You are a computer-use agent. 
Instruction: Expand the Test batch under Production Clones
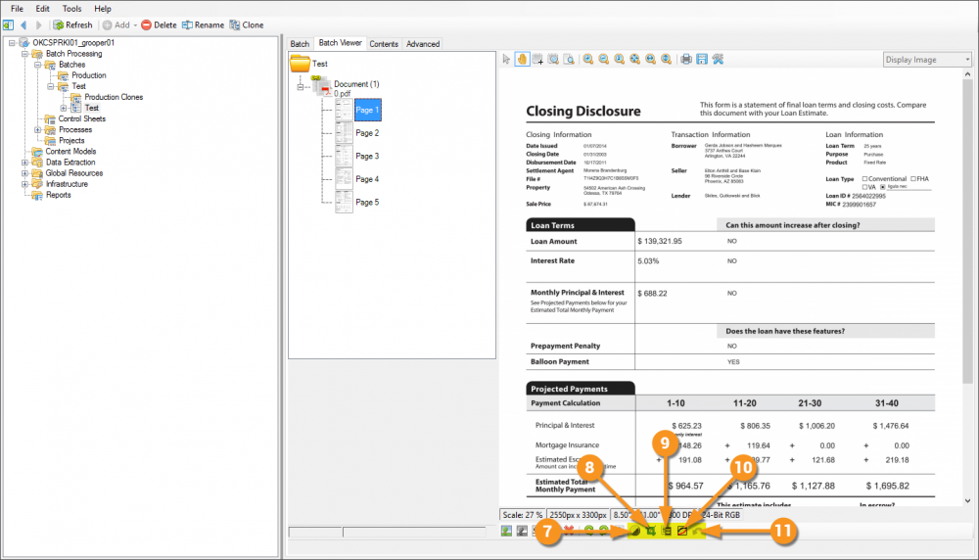pyautogui.click(x=64, y=108)
